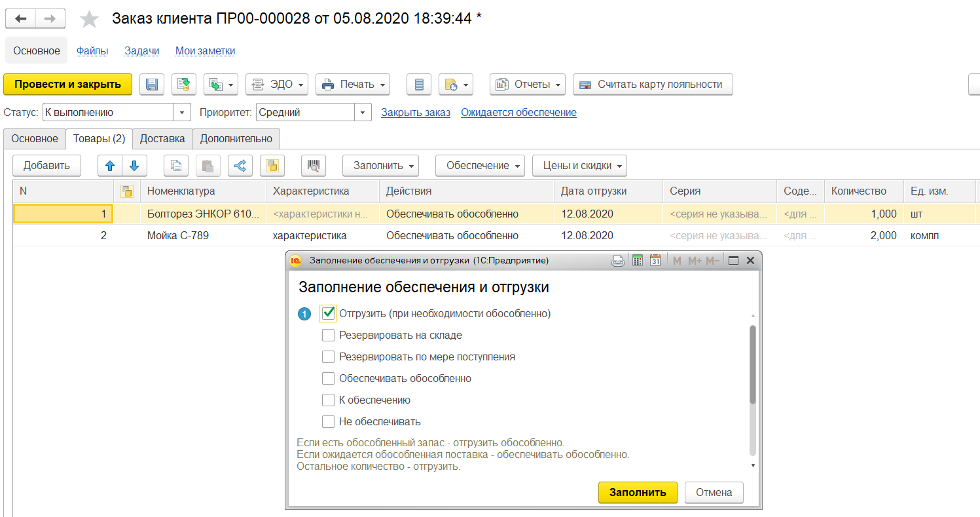Post the document using the green arrow icon
980x517 pixels.
[184, 85]
